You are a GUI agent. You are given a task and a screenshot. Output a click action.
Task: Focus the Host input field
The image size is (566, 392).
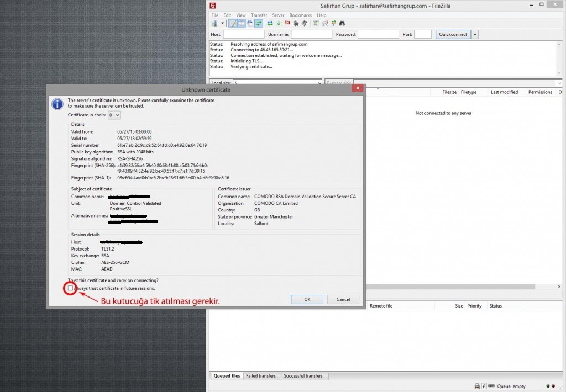pyautogui.click(x=244, y=35)
